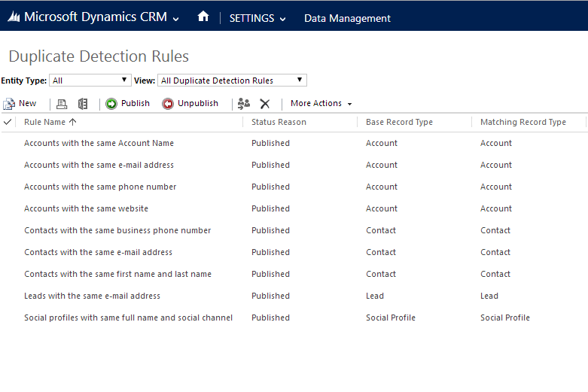Viewport: 588px width, 392px height.
Task: Open Data Management in navigation bar
Action: (347, 18)
